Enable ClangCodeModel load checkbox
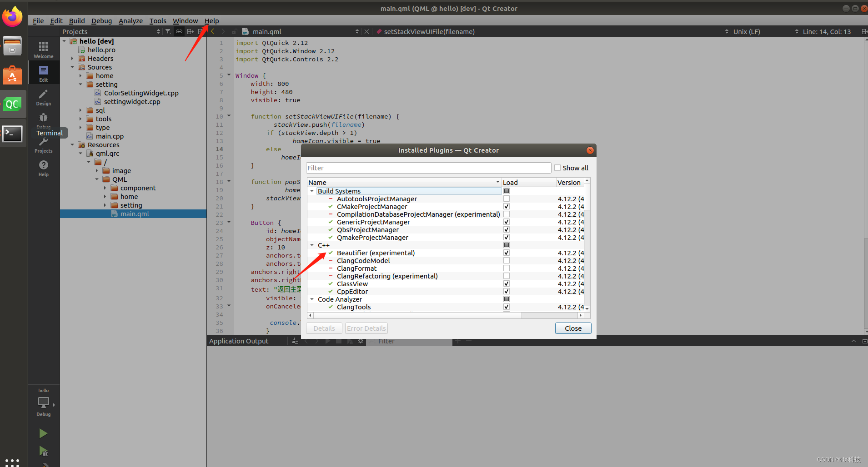 pyautogui.click(x=507, y=261)
